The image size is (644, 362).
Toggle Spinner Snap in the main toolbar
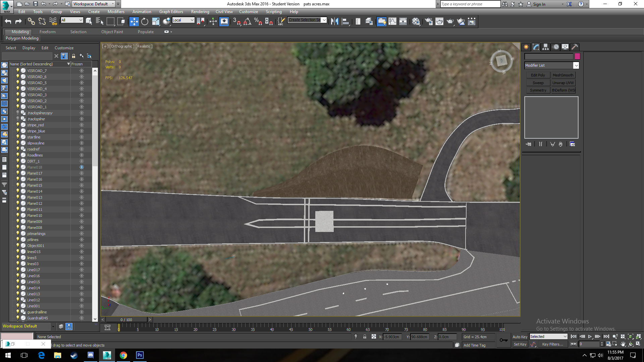point(269,21)
